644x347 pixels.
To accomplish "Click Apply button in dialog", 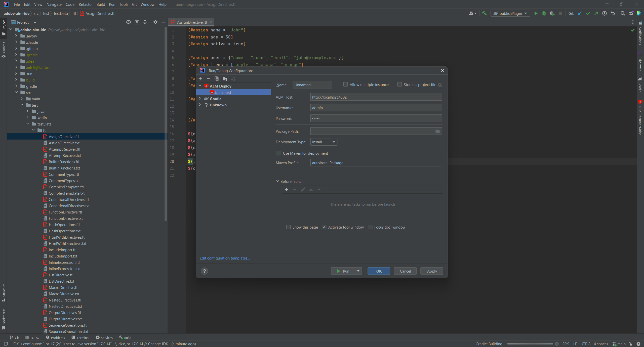I will tap(432, 271).
